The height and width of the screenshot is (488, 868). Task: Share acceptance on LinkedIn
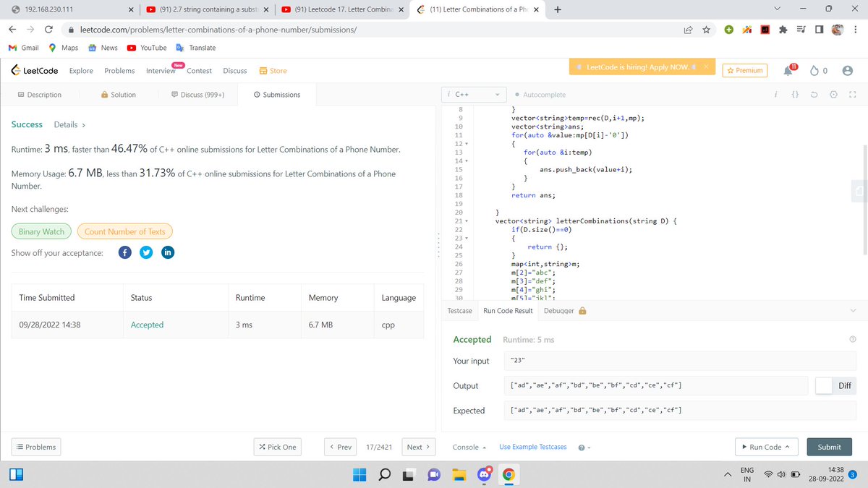(168, 253)
